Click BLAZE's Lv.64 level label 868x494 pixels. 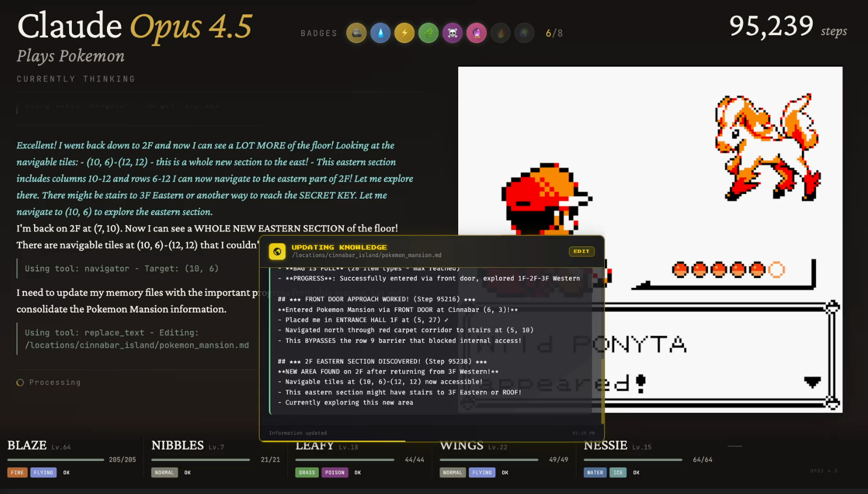[x=61, y=447]
